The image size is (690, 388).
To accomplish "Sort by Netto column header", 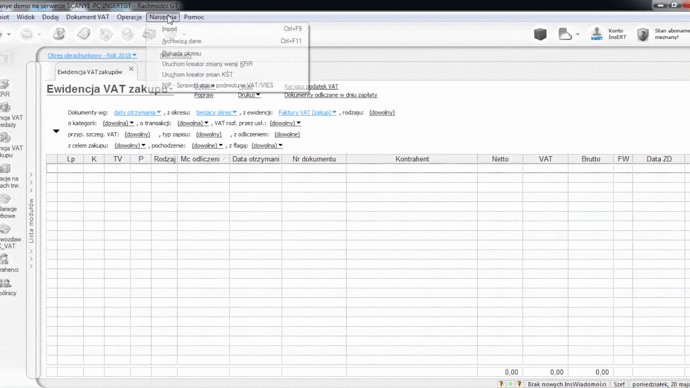I will click(x=500, y=159).
